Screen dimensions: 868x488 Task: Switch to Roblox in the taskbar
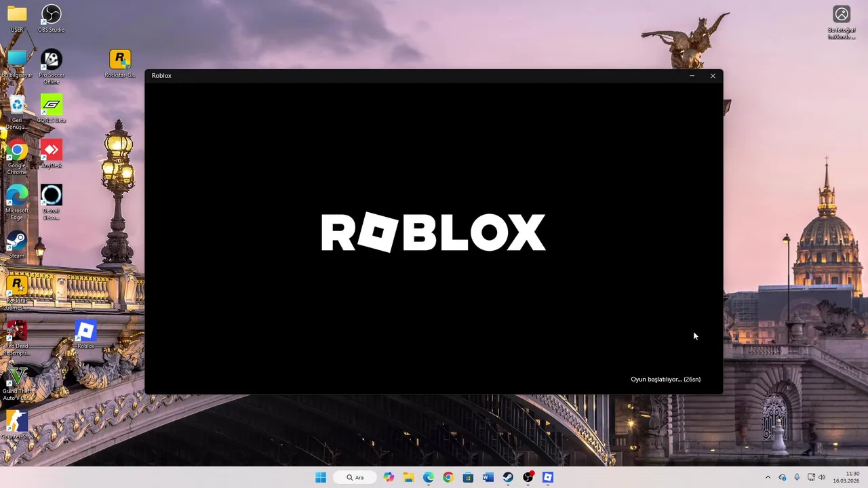(x=548, y=477)
